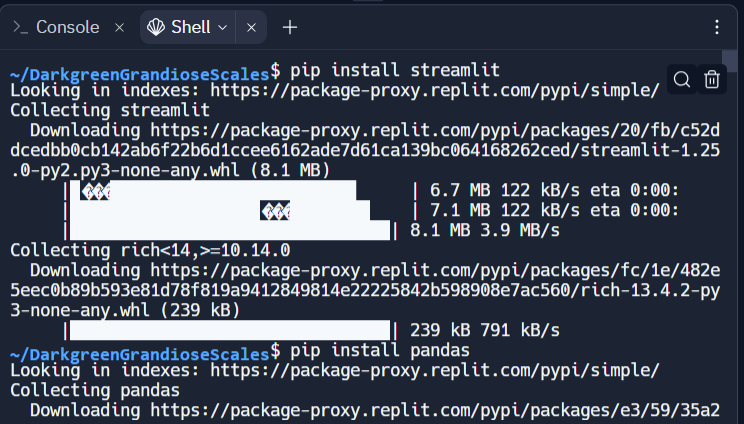The height and width of the screenshot is (424, 744).
Task: Close the Console tab
Action: 119,28
